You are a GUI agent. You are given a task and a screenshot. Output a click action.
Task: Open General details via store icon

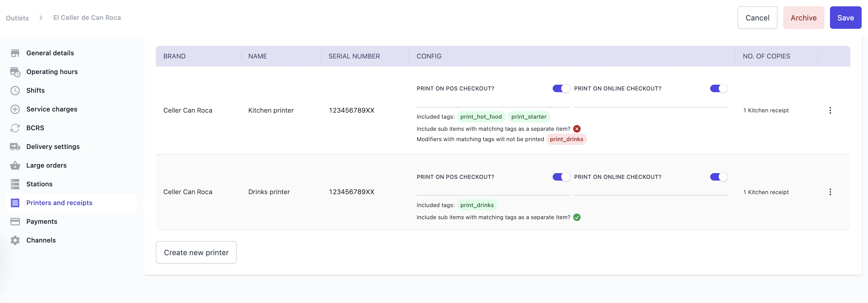(x=15, y=53)
